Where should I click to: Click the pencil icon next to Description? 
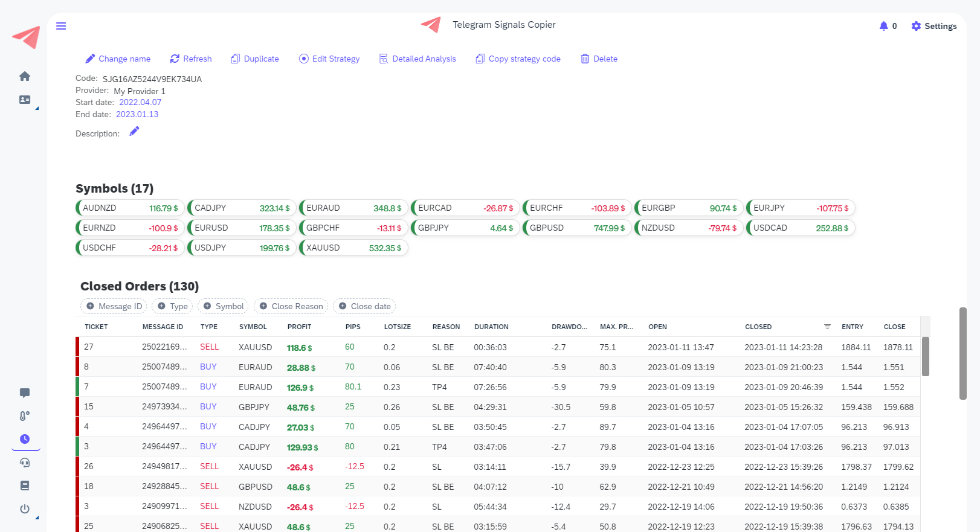[x=134, y=132]
